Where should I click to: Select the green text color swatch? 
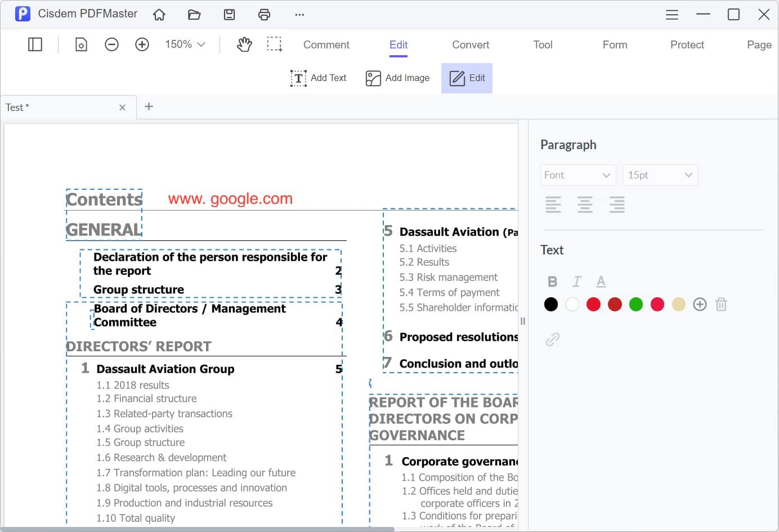(636, 304)
